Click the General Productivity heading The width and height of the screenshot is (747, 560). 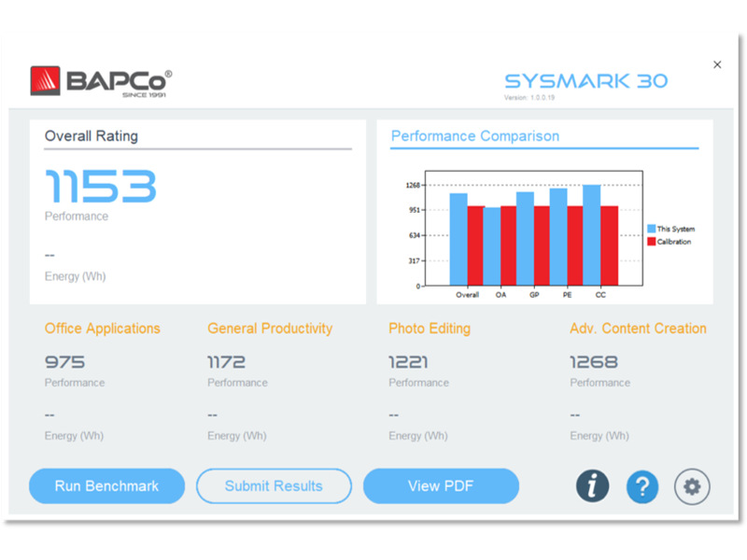coord(270,329)
